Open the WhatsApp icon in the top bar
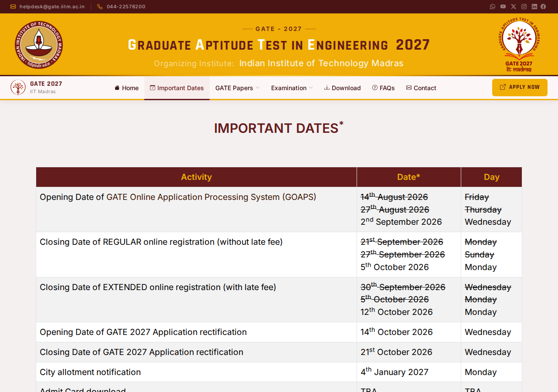 pos(493,7)
